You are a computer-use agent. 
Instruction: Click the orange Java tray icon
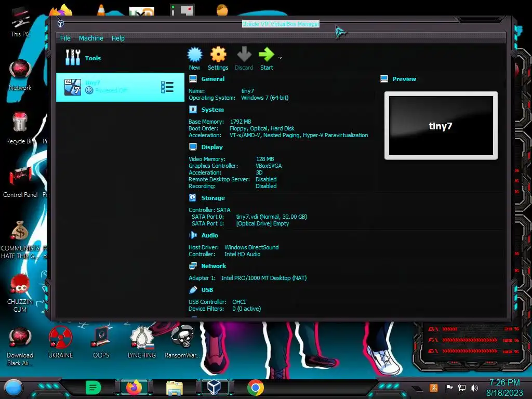pyautogui.click(x=434, y=388)
